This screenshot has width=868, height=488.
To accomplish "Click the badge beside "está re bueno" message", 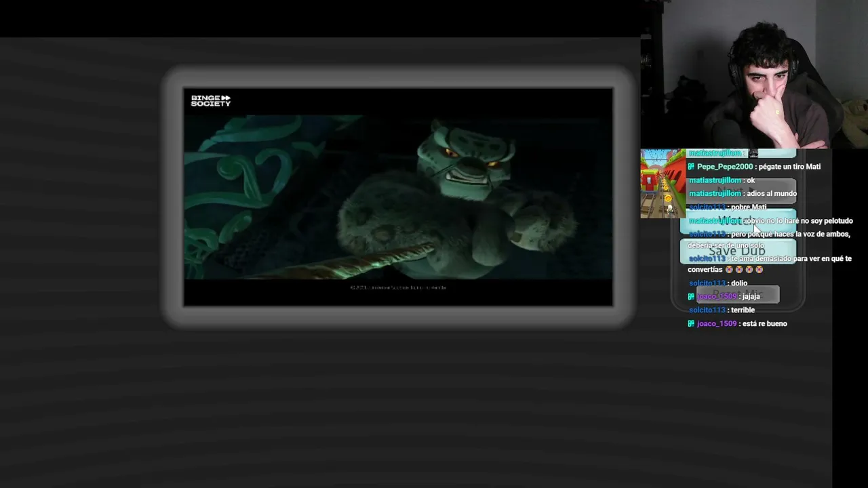I will (691, 323).
